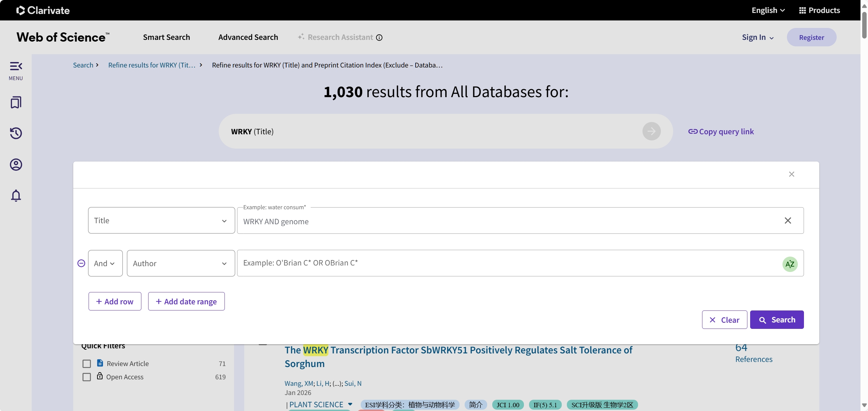Open the And boolean operator dropdown

(x=105, y=263)
